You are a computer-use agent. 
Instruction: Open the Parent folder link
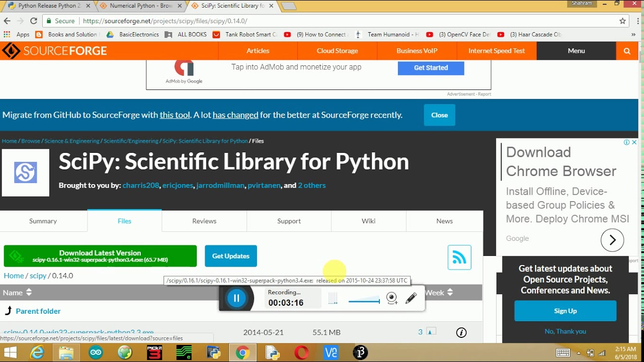tap(38, 311)
